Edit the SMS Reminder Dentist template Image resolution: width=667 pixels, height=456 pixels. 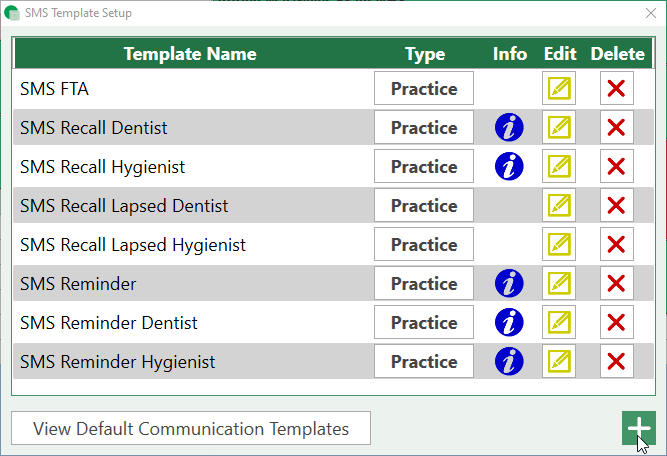click(559, 322)
